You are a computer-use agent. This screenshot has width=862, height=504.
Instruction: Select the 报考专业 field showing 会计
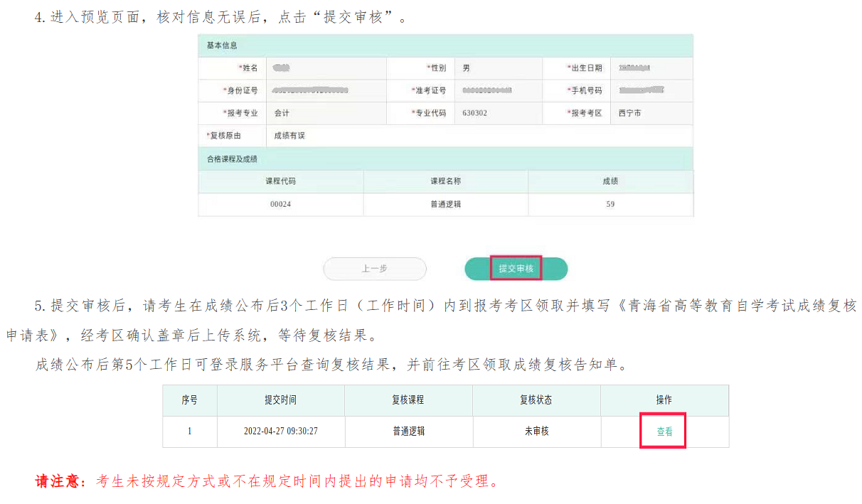pos(326,112)
